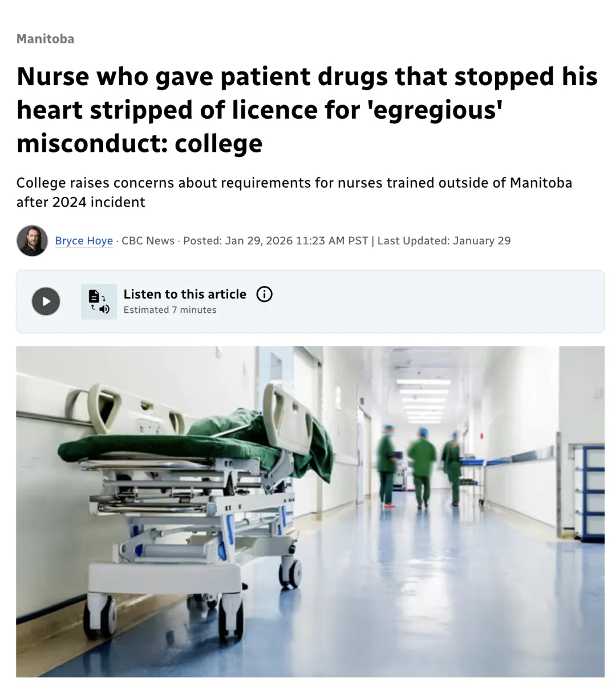The image size is (616, 685).
Task: Open Bryce Hoye's author page link
Action: point(84,241)
